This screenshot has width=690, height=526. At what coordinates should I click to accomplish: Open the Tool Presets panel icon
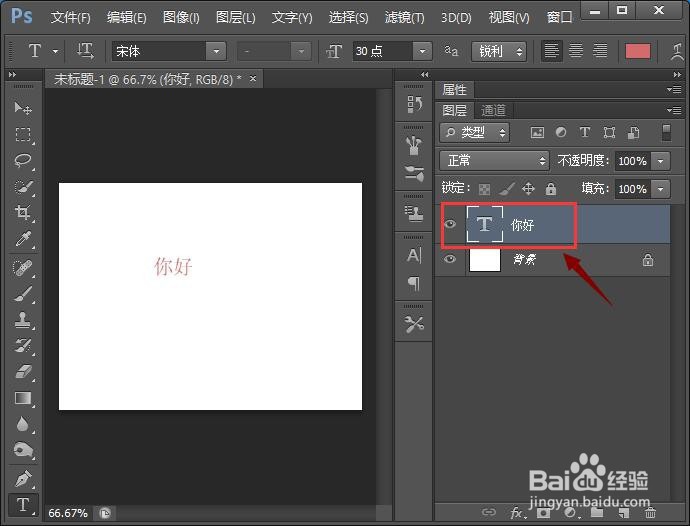[414, 324]
